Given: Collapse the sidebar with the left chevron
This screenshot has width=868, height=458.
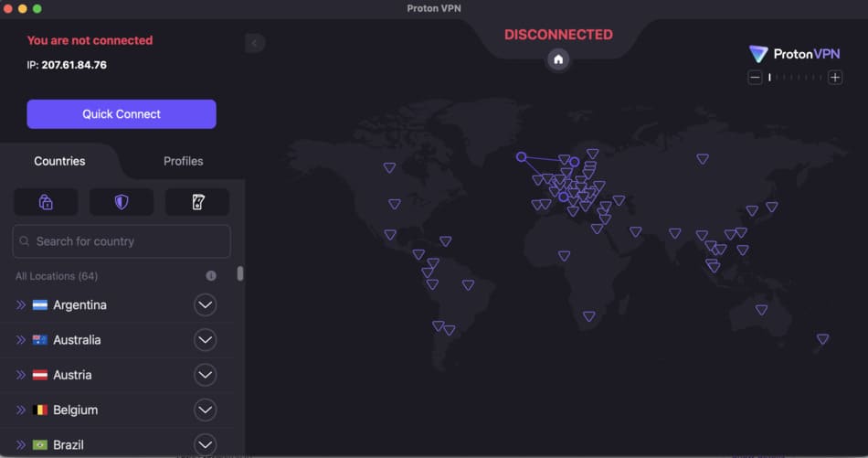Looking at the screenshot, I should (255, 43).
